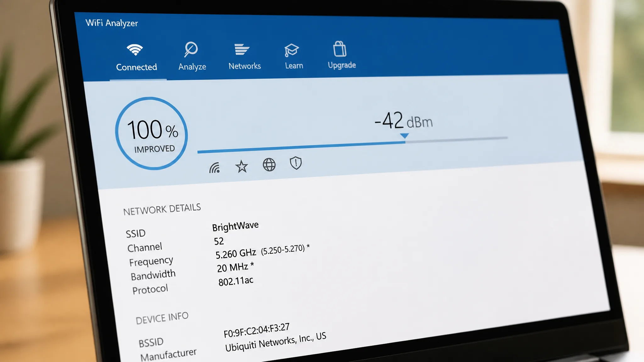Switch to the Connected tab label

[136, 67]
